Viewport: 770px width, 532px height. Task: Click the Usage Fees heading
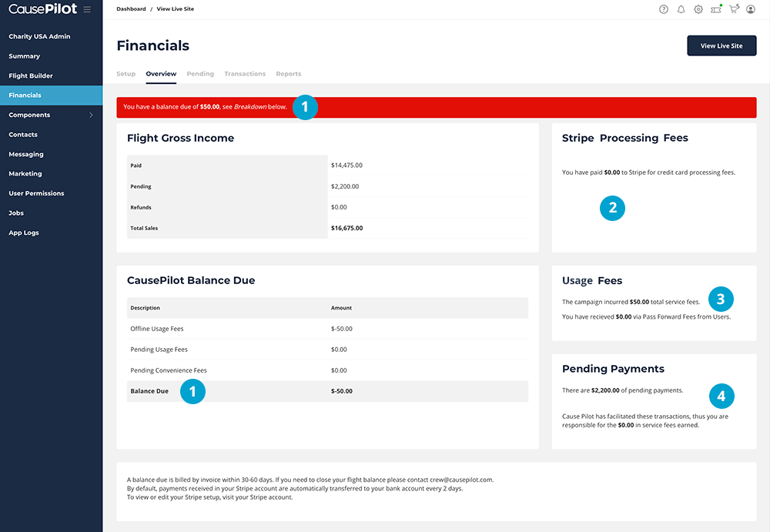[591, 280]
